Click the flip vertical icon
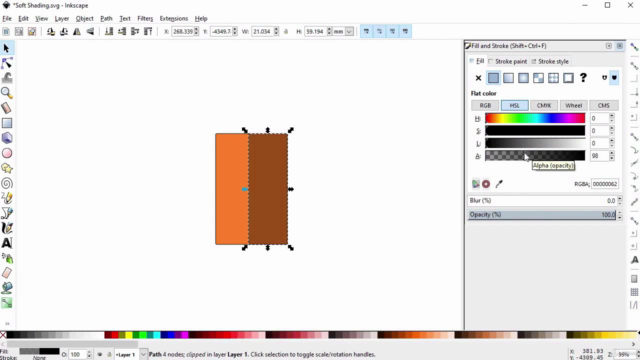The height and width of the screenshot is (360, 640). pyautogui.click(x=90, y=31)
